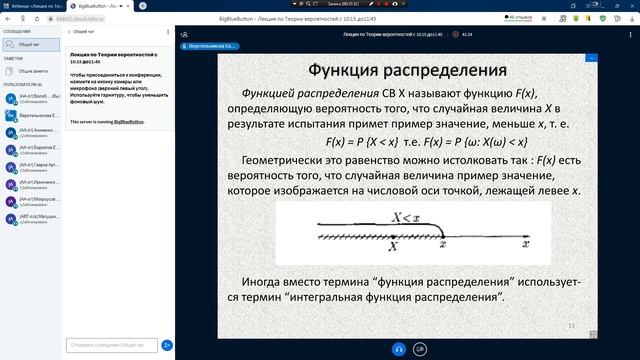Focus the chat message input field
Image resolution: width=640 pixels, height=360 pixels.
click(112, 345)
